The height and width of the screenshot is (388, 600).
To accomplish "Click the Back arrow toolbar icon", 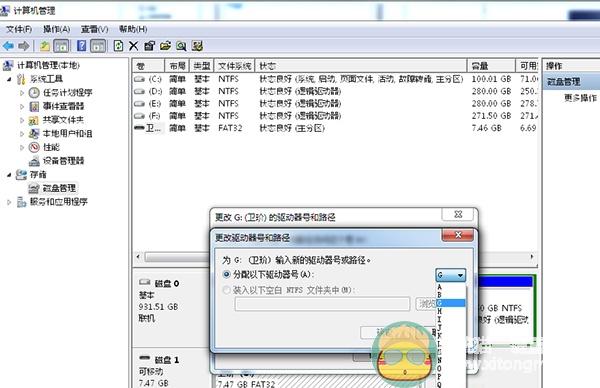I will 8,46.
